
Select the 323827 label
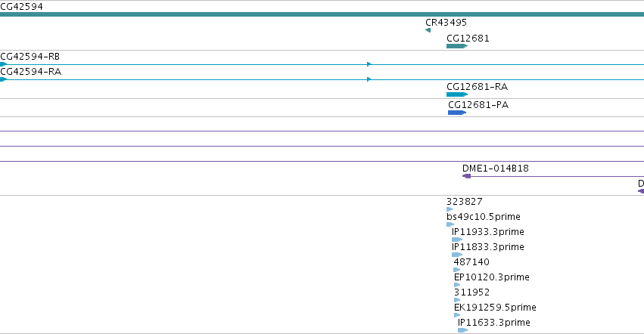[x=465, y=202]
